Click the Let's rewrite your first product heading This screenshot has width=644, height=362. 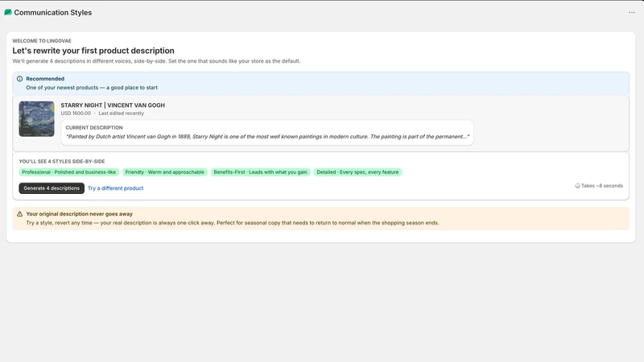[93, 51]
